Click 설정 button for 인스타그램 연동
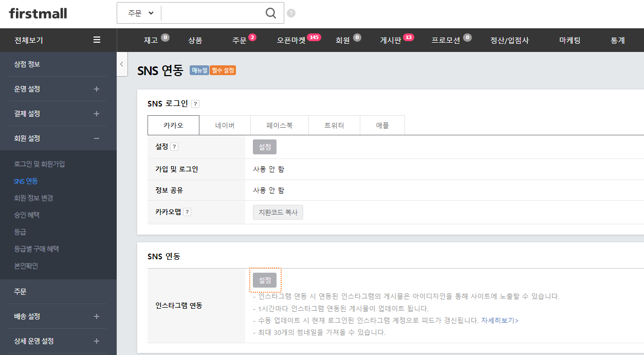Viewport: 644px width, 355px height. coord(265,280)
